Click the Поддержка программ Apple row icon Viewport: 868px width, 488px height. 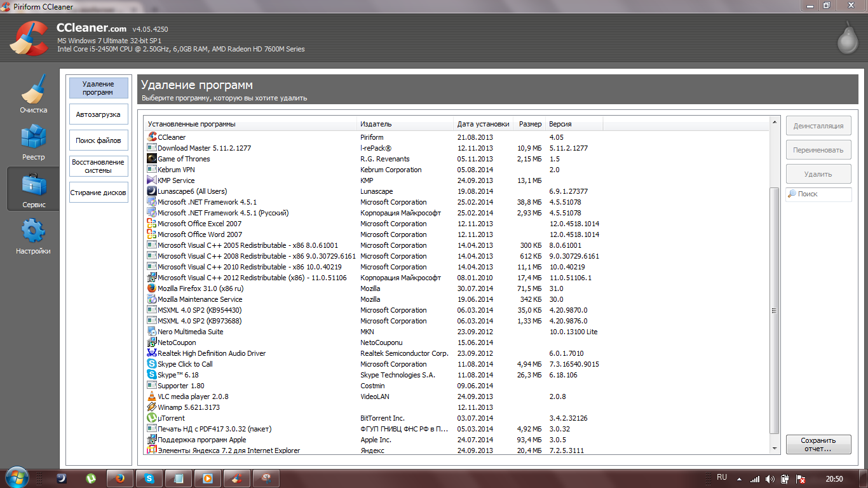click(152, 440)
